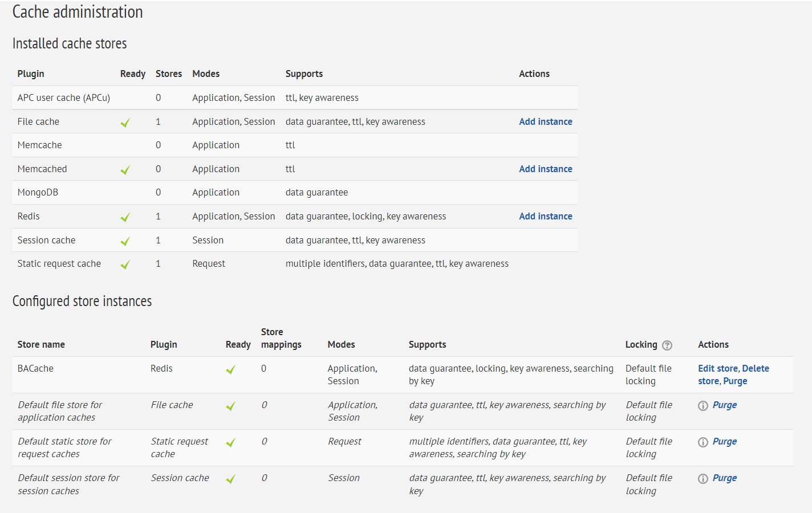Click the green Ready checkmark for BACache
Screen dimensions: 812x513
point(230,369)
